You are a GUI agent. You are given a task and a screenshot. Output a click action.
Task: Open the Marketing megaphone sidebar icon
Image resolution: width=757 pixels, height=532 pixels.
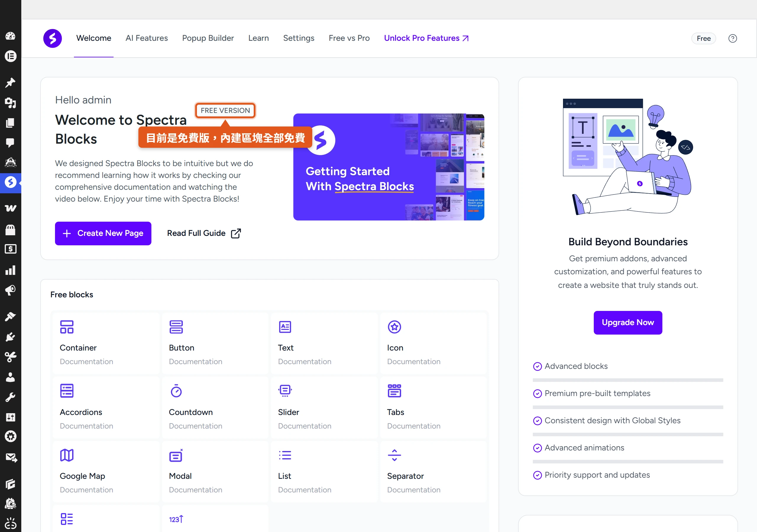(x=10, y=290)
